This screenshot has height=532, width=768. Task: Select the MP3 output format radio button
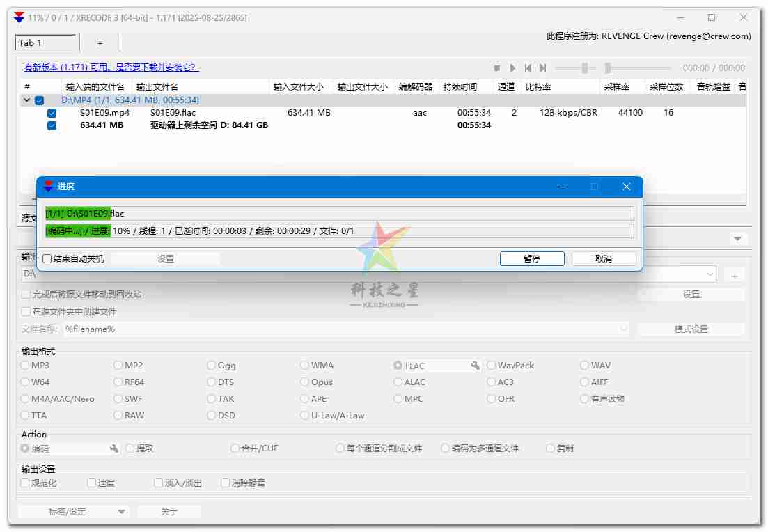point(26,366)
